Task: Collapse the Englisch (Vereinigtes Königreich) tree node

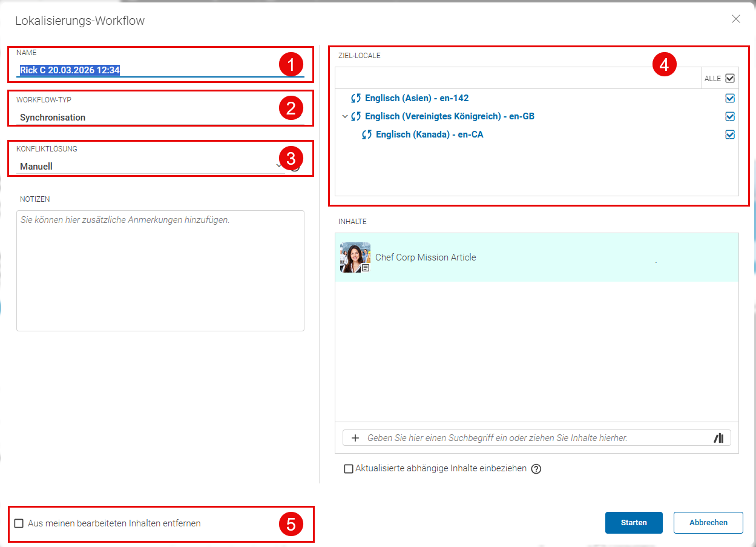Action: (x=345, y=116)
